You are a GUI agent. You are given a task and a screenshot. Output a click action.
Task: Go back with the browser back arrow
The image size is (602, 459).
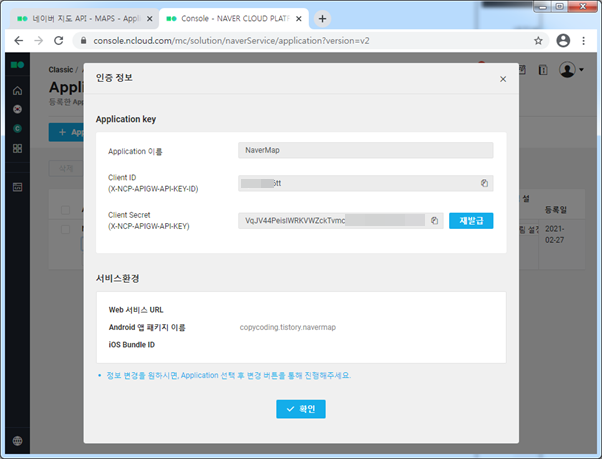[18, 41]
